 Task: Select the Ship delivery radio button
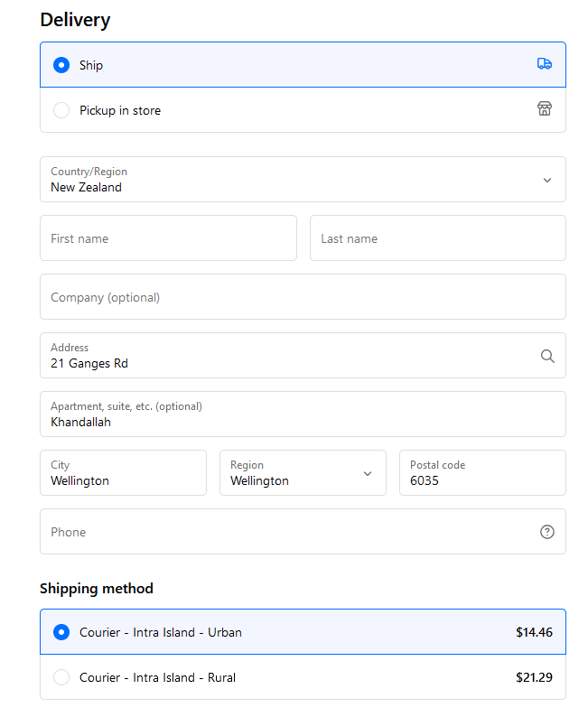[x=61, y=65]
